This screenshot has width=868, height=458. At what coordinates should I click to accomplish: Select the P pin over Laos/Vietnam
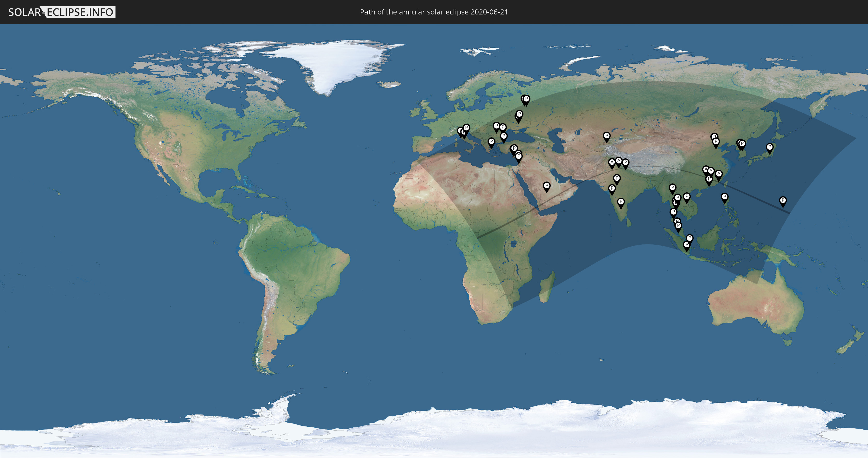(687, 198)
